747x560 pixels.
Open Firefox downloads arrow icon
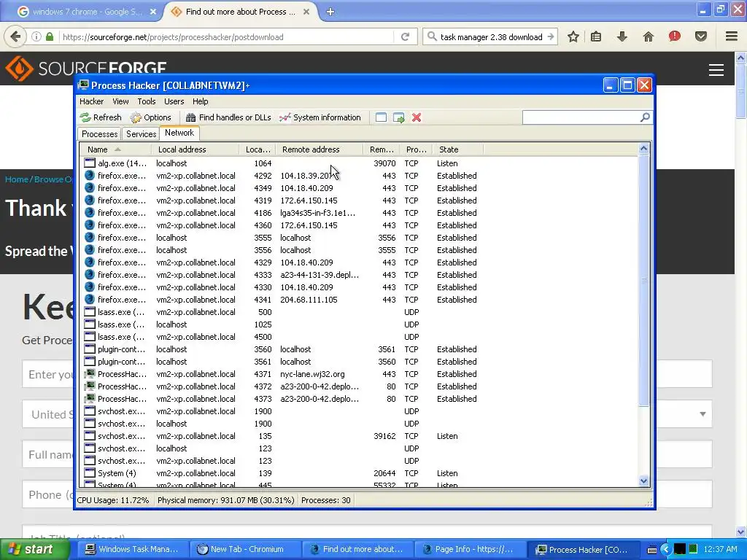click(622, 36)
